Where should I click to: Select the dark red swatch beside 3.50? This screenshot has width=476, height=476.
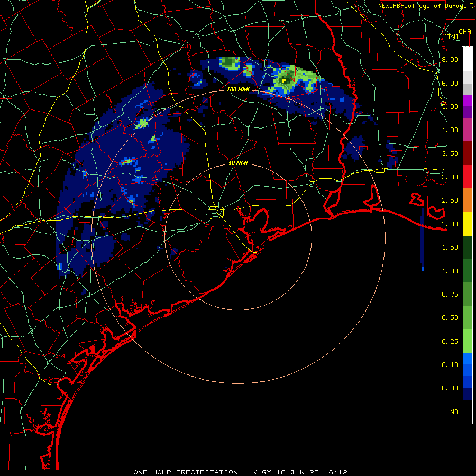click(467, 153)
